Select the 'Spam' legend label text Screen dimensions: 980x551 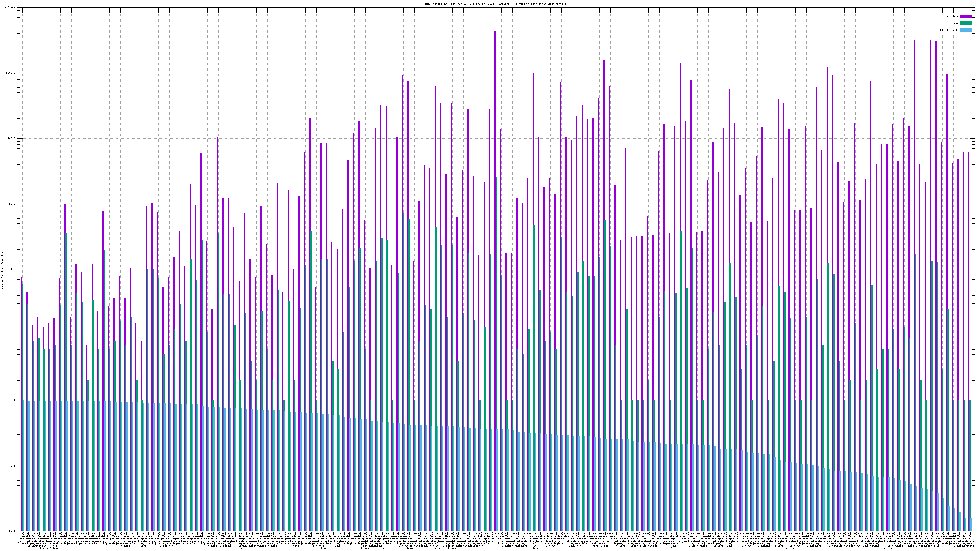[956, 23]
